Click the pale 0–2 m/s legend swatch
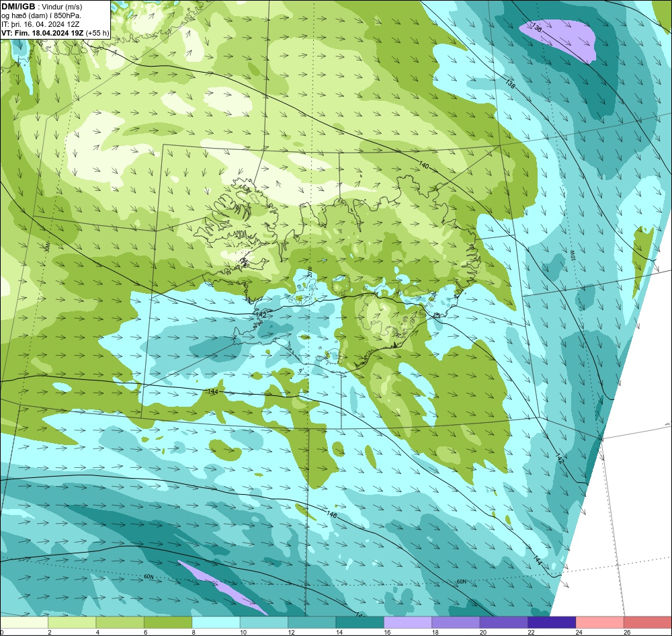The height and width of the screenshot is (636, 672). pos(24,623)
